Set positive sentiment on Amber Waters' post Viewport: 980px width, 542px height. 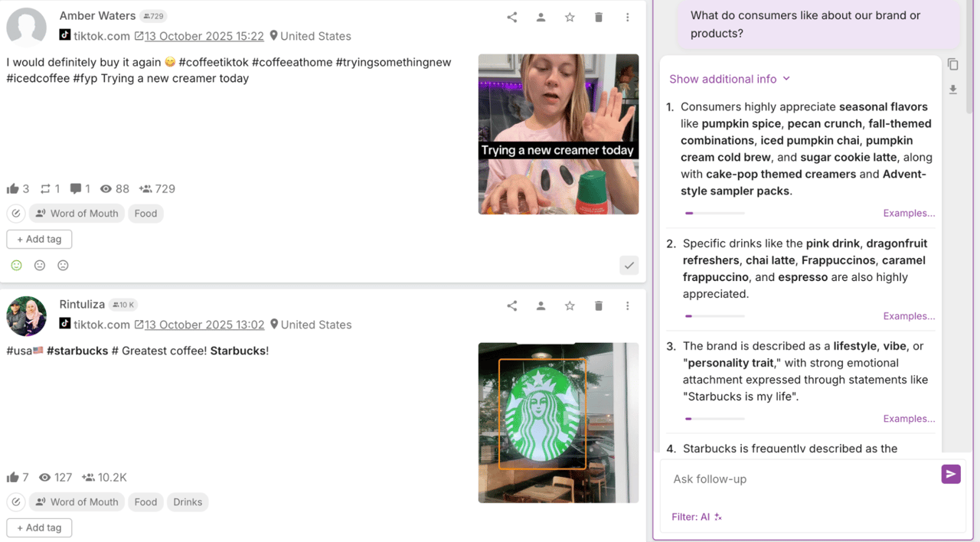pyautogui.click(x=16, y=266)
